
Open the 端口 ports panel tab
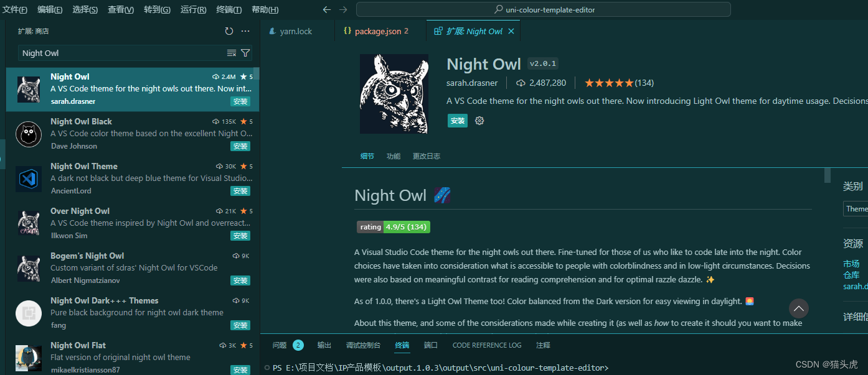pyautogui.click(x=431, y=345)
